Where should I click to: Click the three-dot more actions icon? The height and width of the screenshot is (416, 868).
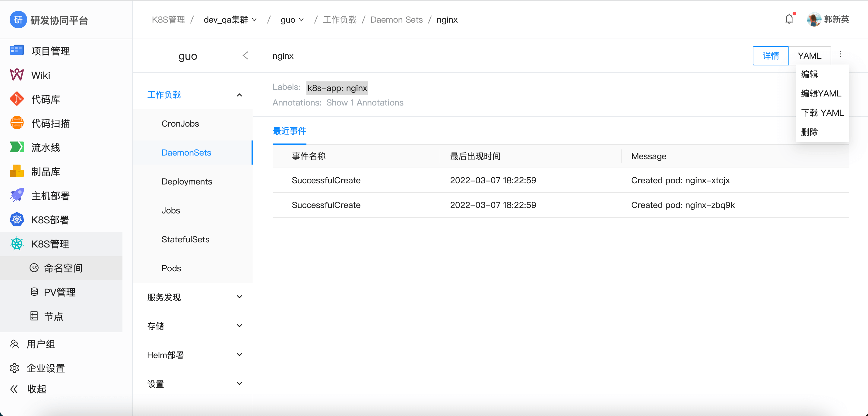coord(840,55)
